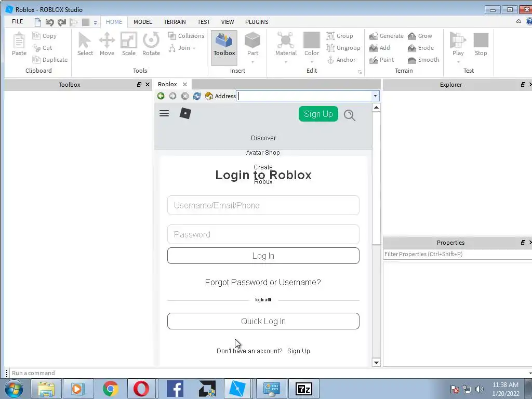This screenshot has width=532, height=399.
Task: Click the Group icon
Action: [330, 36]
